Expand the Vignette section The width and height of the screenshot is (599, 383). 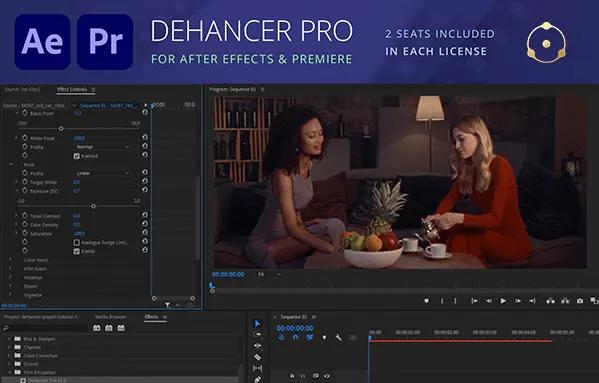click(x=10, y=294)
